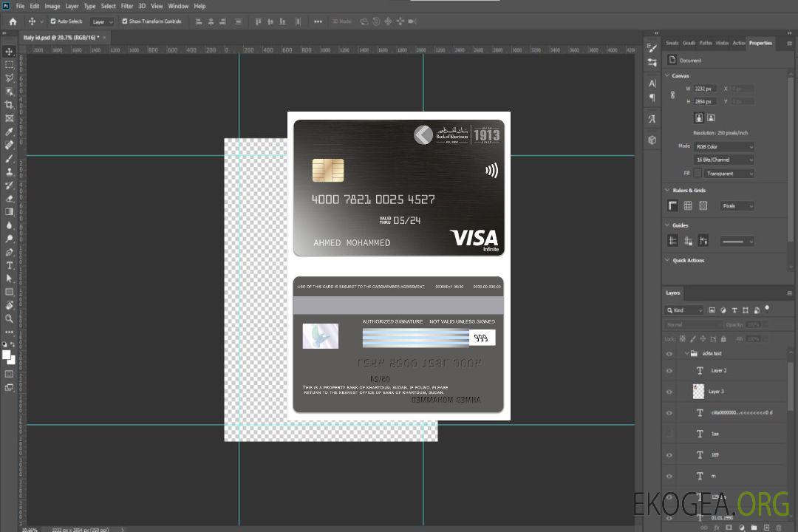Show the hidden '1aa' text layer
This screenshot has height=532, width=798.
coord(669,434)
